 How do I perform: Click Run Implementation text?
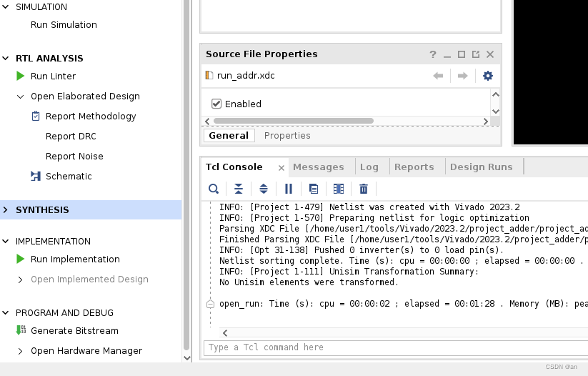point(75,259)
